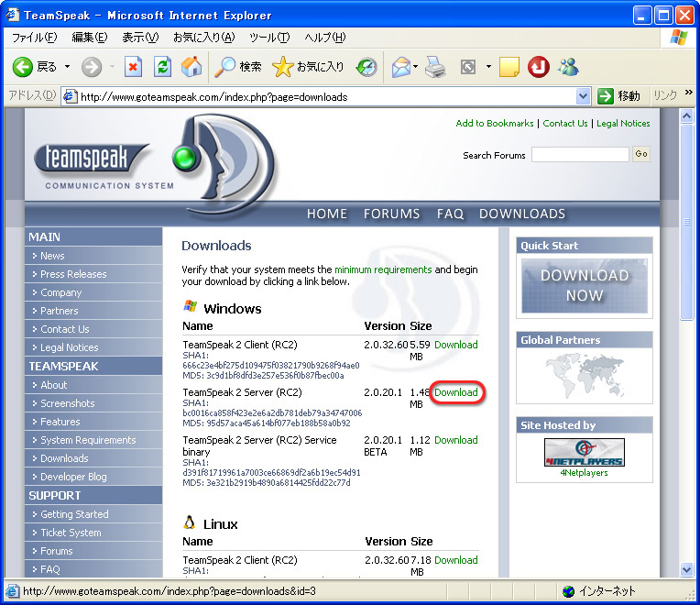
Task: Click the Internet zone globe status icon
Action: (568, 591)
